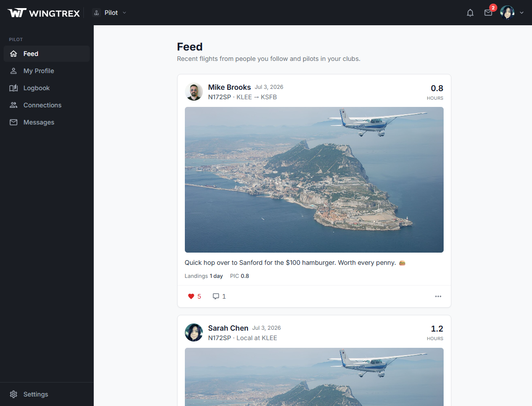The width and height of the screenshot is (532, 406).
Task: Open the Pilot role dropdown
Action: [109, 13]
